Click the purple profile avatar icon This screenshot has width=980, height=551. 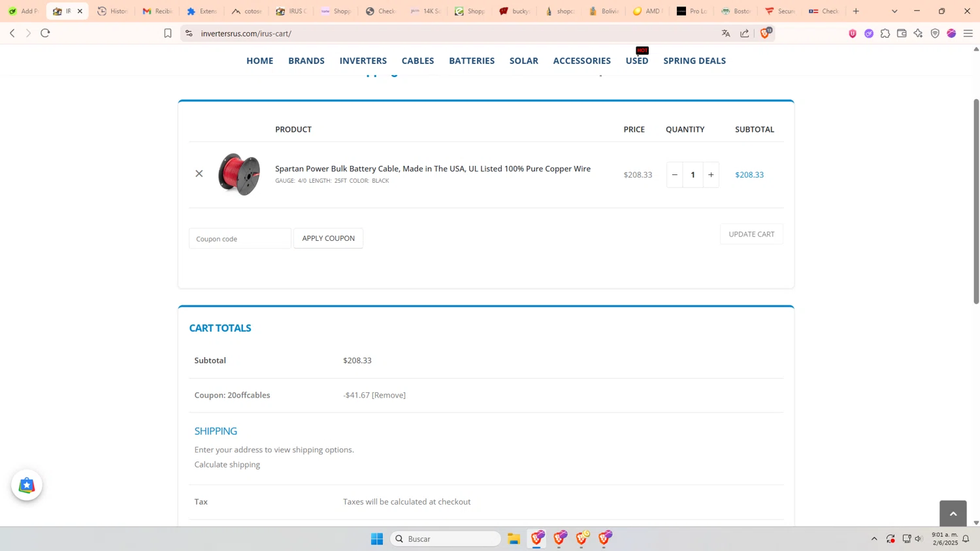tap(951, 33)
